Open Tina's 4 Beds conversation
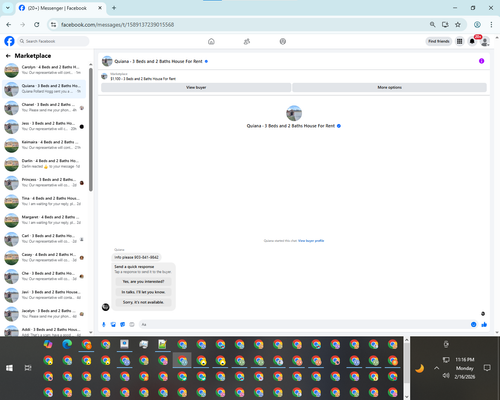 tap(44, 201)
